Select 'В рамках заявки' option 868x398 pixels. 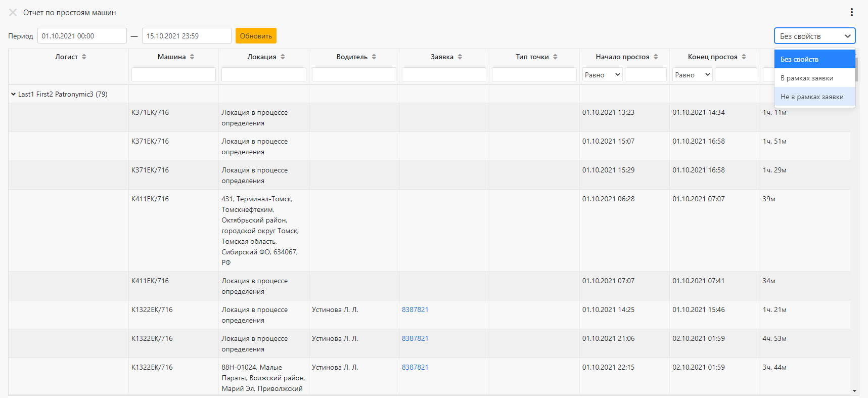click(x=814, y=78)
